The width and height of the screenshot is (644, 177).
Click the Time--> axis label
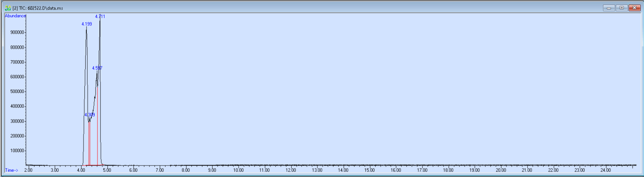[11, 170]
